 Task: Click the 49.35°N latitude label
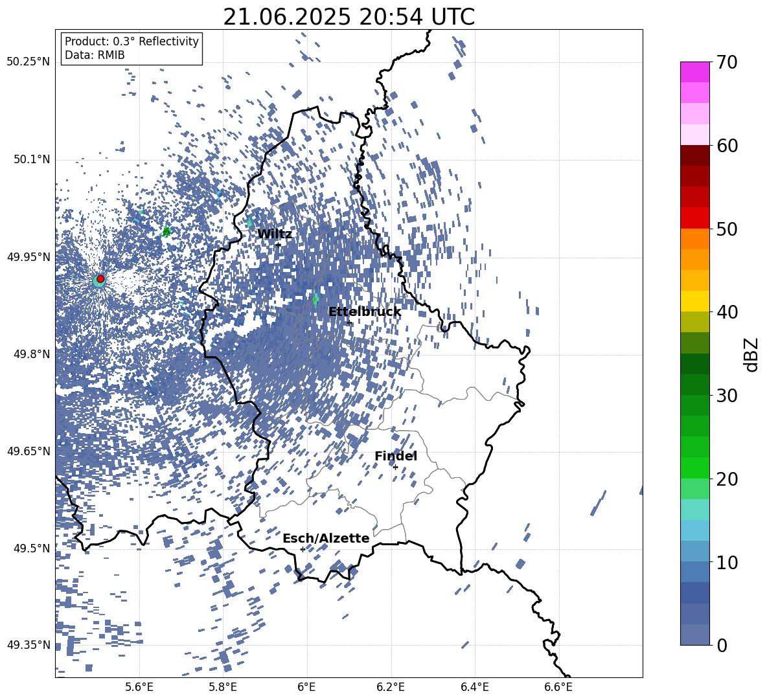coord(29,645)
